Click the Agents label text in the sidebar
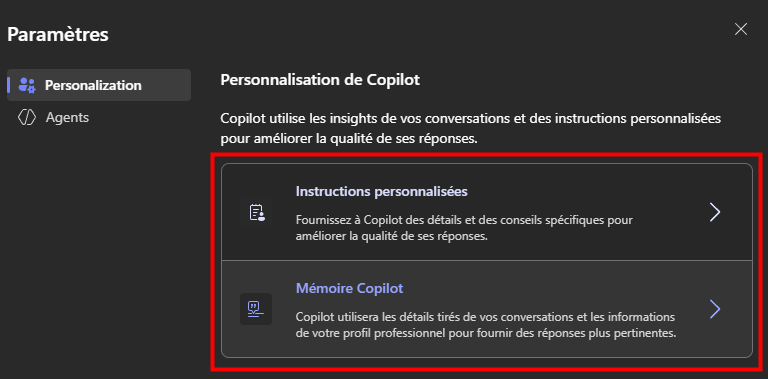The height and width of the screenshot is (379, 768). point(67,118)
